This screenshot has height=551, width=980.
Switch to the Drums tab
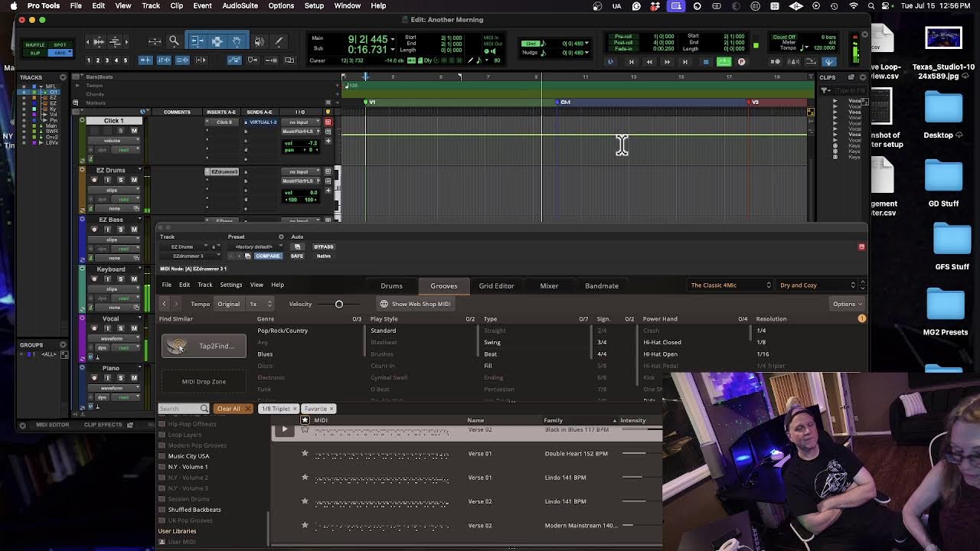(x=391, y=285)
